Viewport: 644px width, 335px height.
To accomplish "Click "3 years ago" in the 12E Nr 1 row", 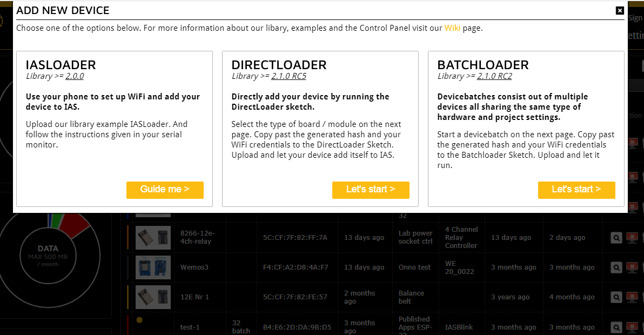I will (x=510, y=297).
